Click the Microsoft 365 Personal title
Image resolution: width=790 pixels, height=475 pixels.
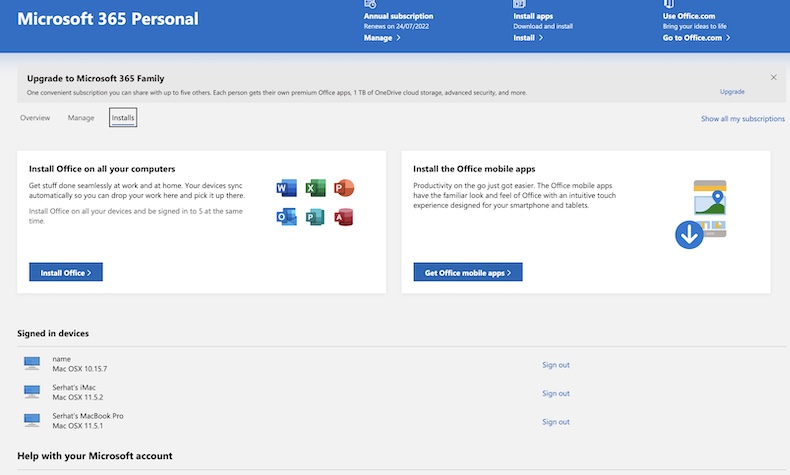pos(108,19)
